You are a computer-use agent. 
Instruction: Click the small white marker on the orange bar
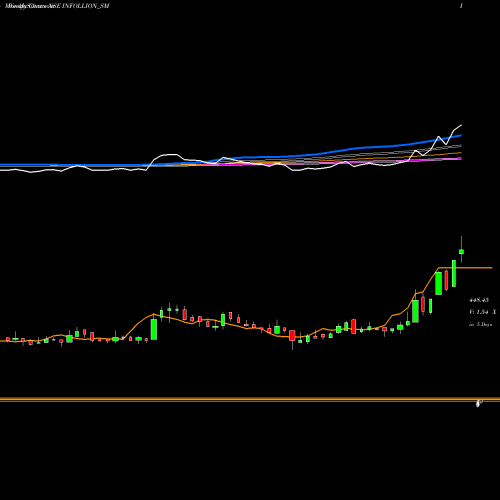[479, 404]
